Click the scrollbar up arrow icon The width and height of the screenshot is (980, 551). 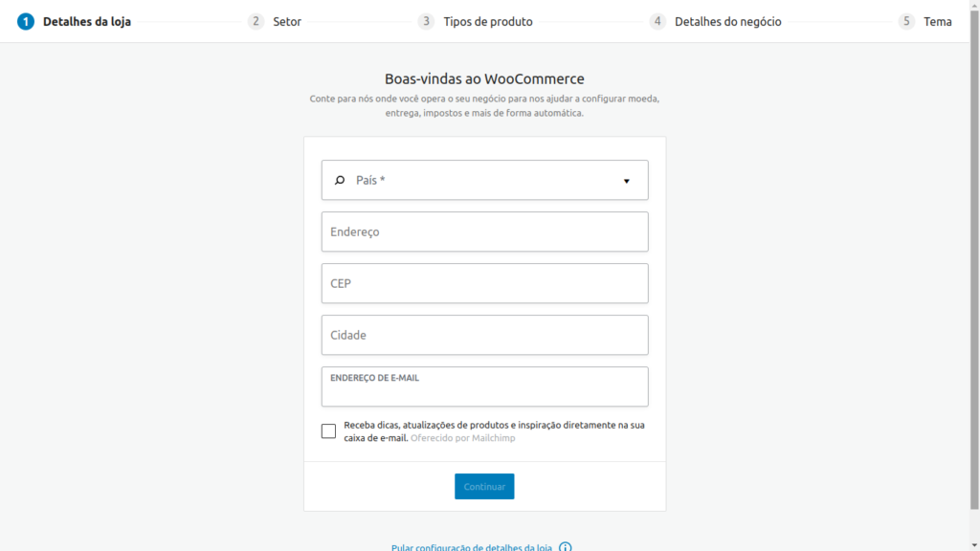973,7
